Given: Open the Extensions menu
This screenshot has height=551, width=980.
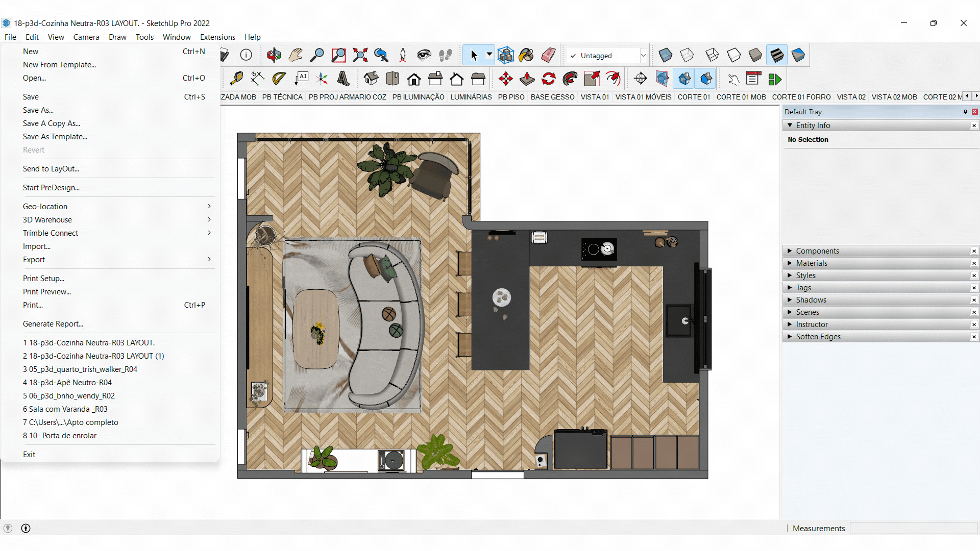Looking at the screenshot, I should click(x=217, y=37).
